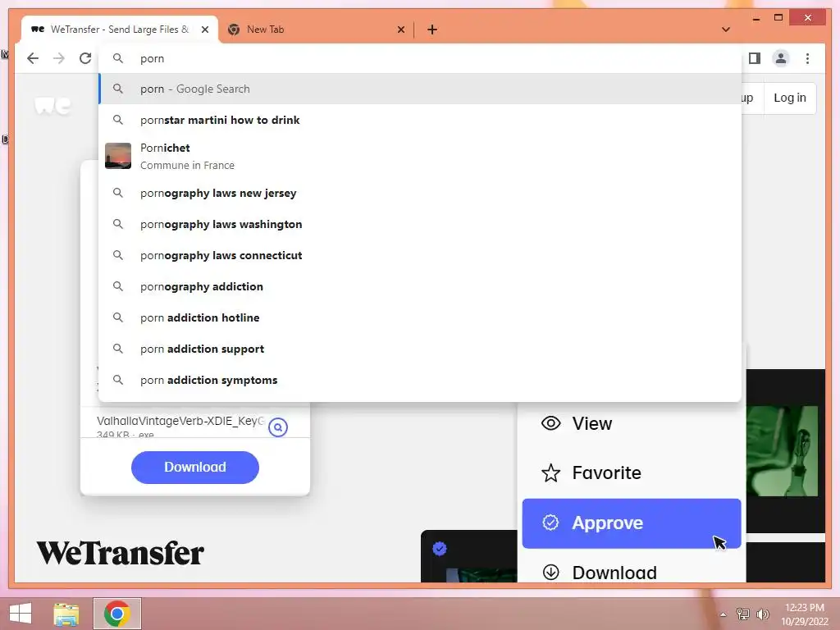Click the check badge icon beside Approve
The image size is (840, 630).
pos(550,523)
